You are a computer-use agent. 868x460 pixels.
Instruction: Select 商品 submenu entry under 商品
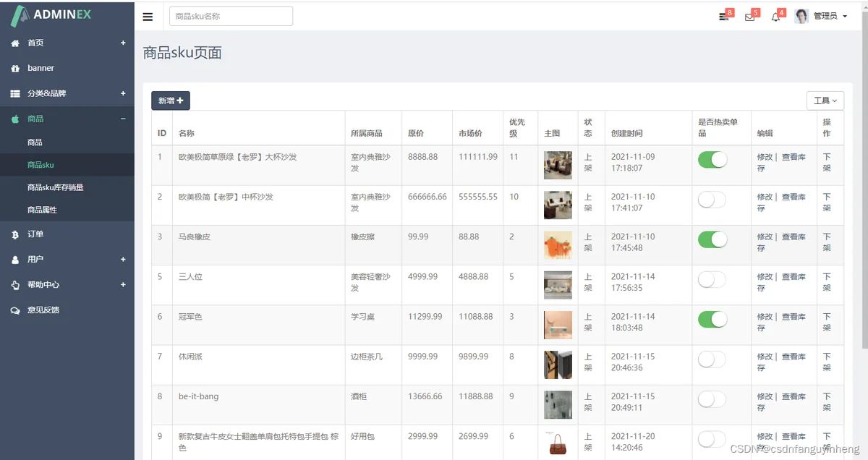pyautogui.click(x=67, y=142)
